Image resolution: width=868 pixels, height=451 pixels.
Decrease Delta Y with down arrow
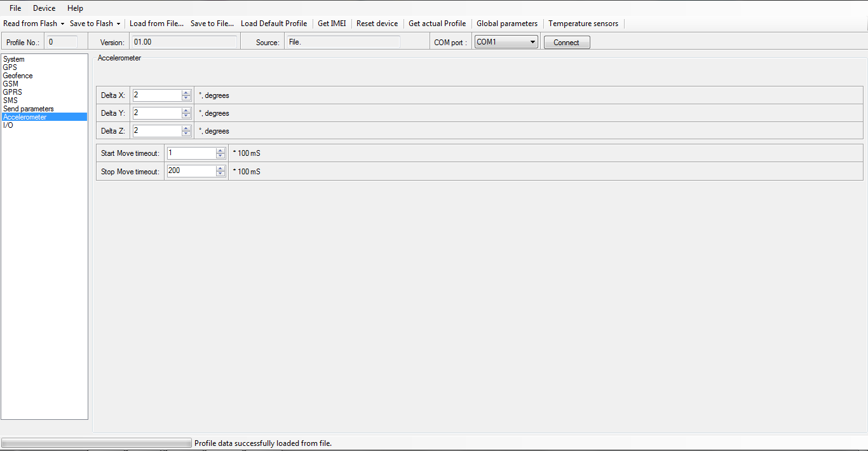[x=186, y=116]
